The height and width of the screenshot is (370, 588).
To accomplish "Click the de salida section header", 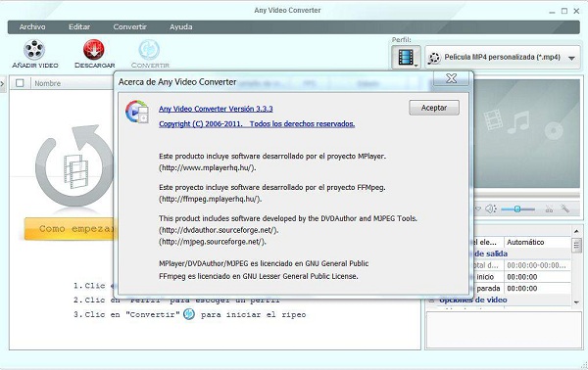I will [x=491, y=254].
